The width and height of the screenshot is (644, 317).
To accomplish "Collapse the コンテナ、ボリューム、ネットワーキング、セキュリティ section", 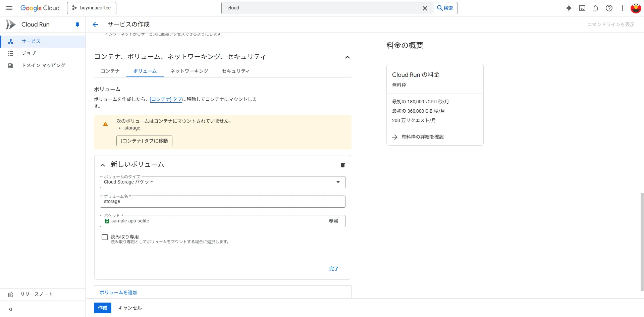I will 347,57.
